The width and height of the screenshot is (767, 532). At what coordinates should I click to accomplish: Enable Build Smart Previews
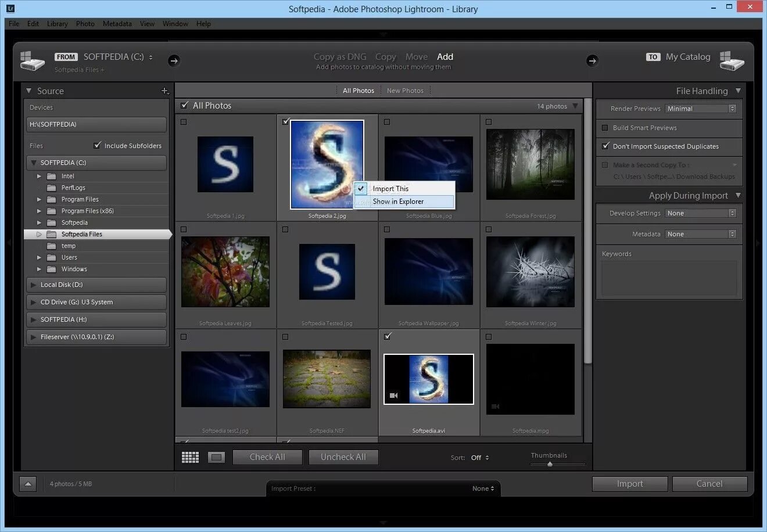tap(605, 128)
